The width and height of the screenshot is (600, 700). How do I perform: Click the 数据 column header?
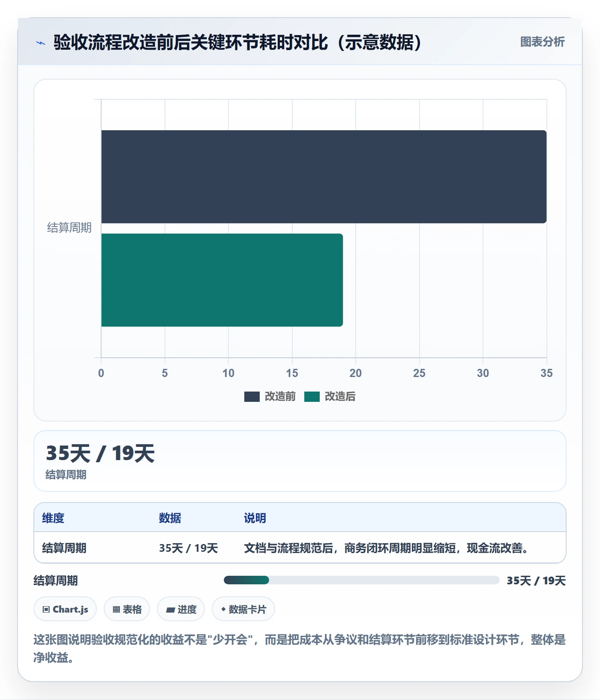click(x=170, y=518)
